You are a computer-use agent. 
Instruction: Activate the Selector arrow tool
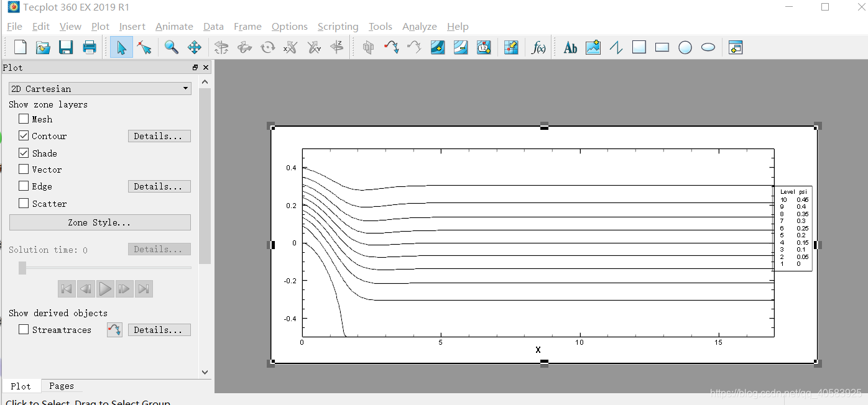click(x=121, y=47)
